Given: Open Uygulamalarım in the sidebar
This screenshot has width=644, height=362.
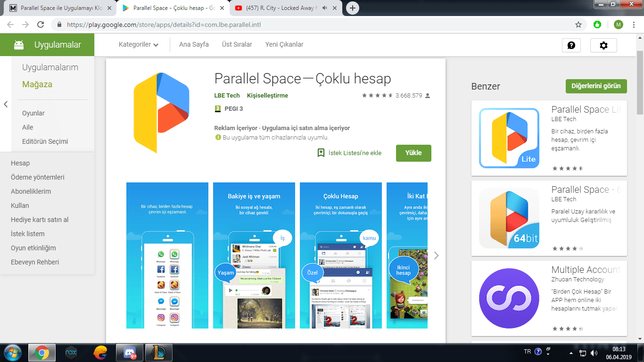Looking at the screenshot, I should pos(50,67).
